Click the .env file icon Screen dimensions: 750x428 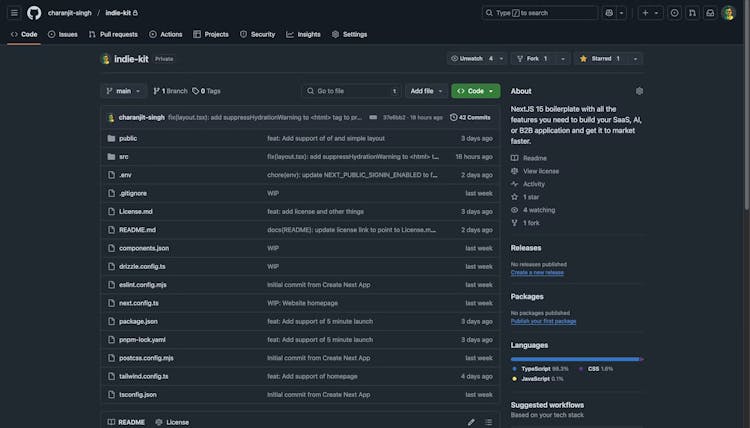(x=111, y=175)
